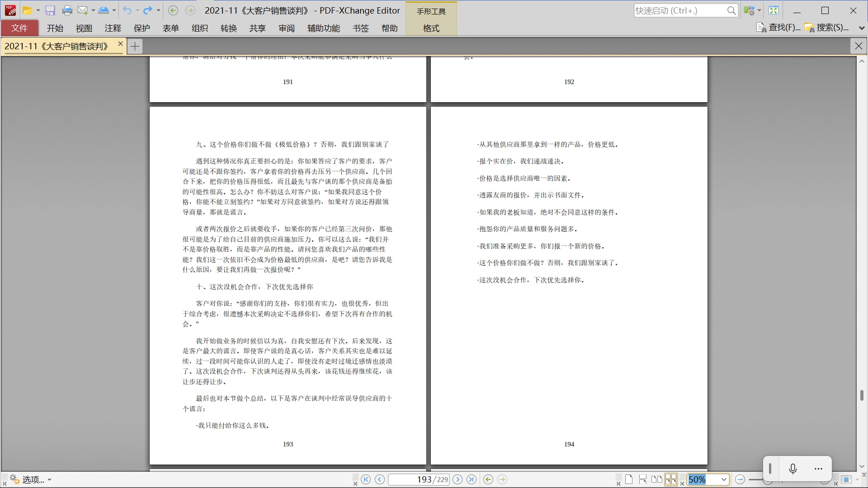Open the 注释 ribbon tab
Viewport: 868px width, 488px height.
pos(113,28)
